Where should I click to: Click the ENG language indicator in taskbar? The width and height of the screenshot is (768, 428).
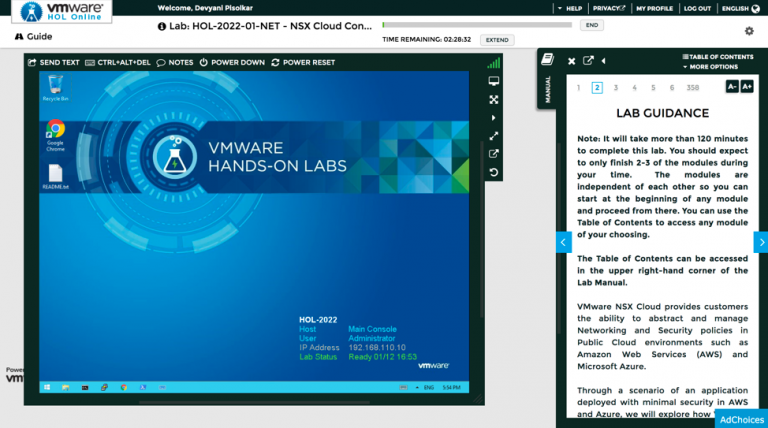coord(429,387)
